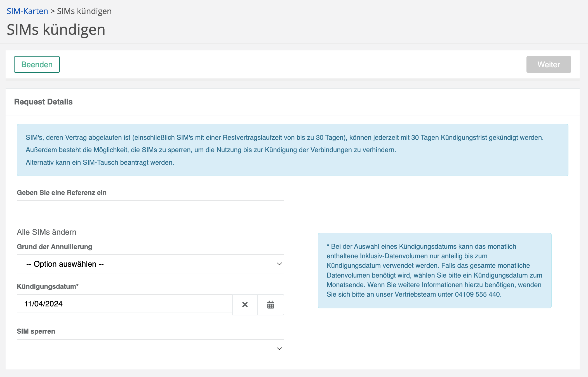Click the "SIMs kündigen" page title

click(56, 29)
